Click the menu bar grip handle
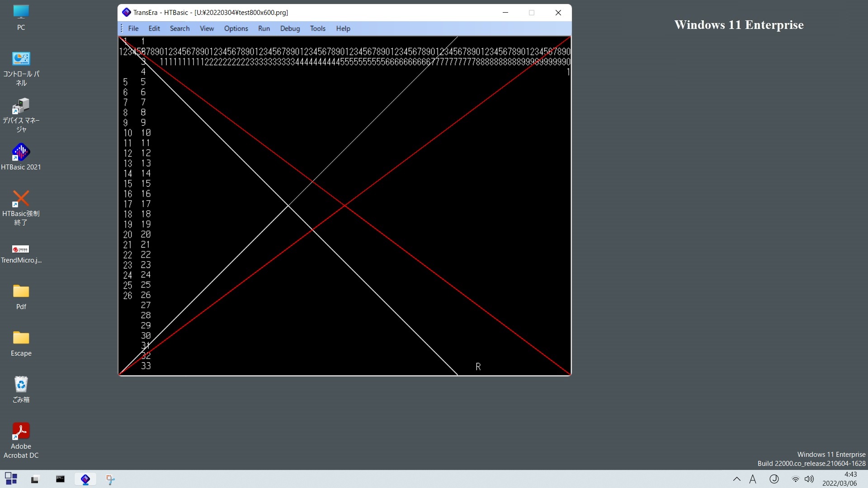Image resolution: width=868 pixels, height=488 pixels. (x=121, y=28)
